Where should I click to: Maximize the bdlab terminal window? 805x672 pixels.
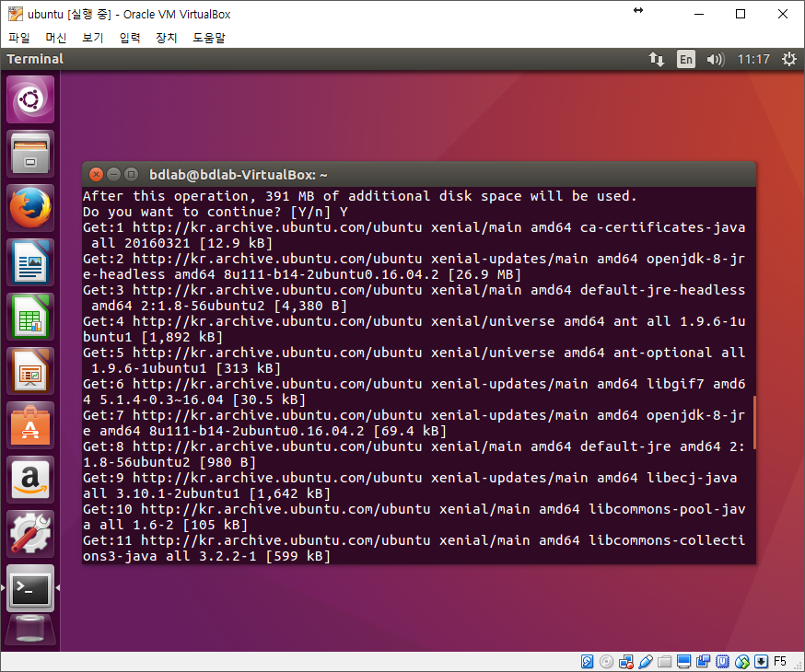[x=132, y=174]
